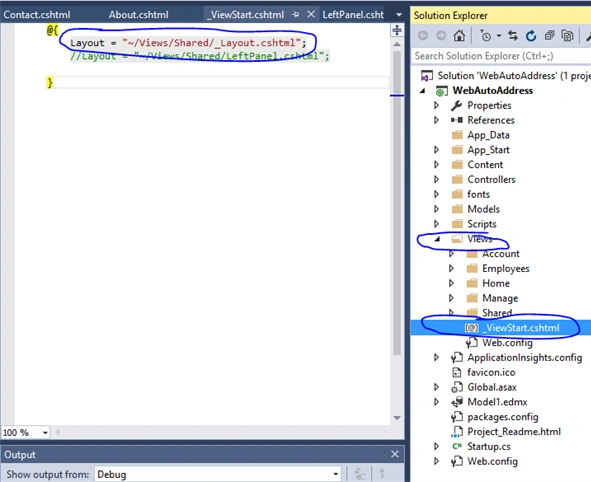Switch to the Contact.cshtml tab

37,15
